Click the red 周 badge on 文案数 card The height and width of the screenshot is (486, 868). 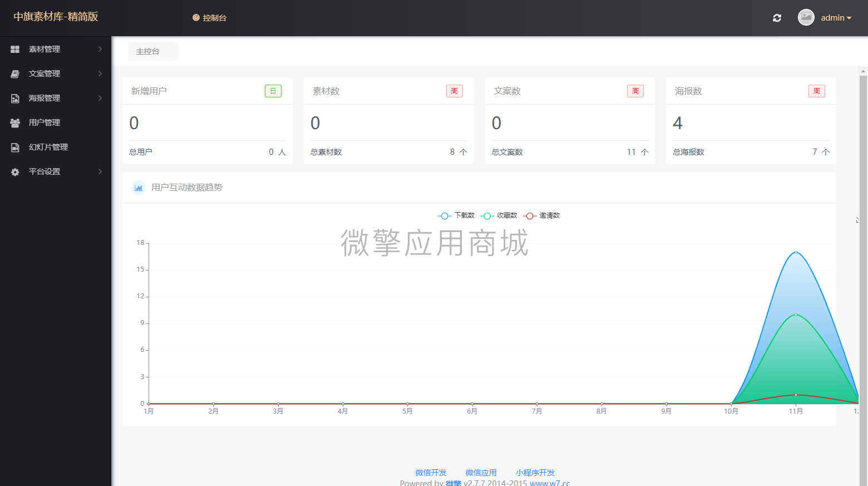coord(635,91)
